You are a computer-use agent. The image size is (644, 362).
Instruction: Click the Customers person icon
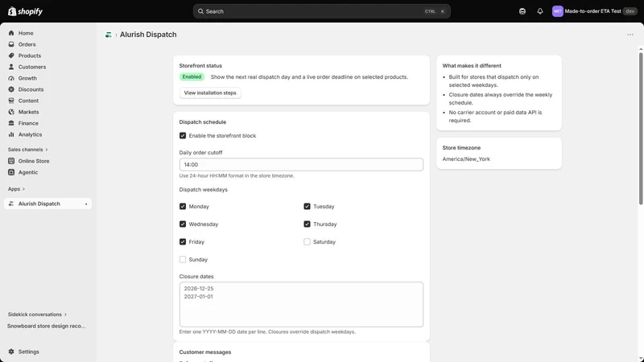(x=11, y=67)
